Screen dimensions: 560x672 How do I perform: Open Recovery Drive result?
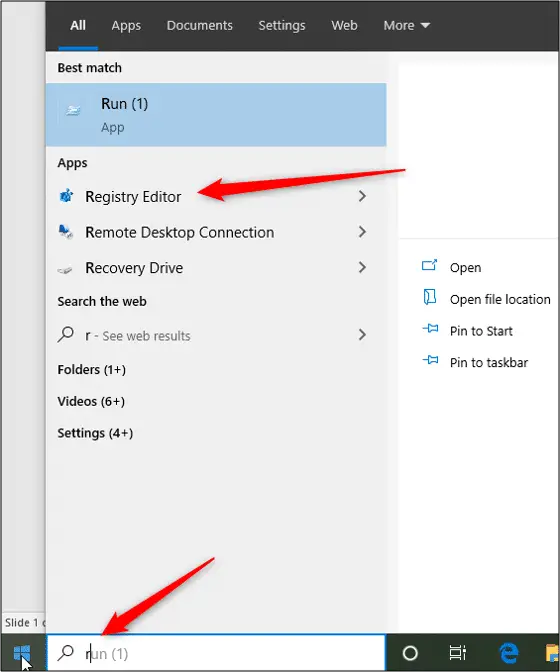[216, 267]
